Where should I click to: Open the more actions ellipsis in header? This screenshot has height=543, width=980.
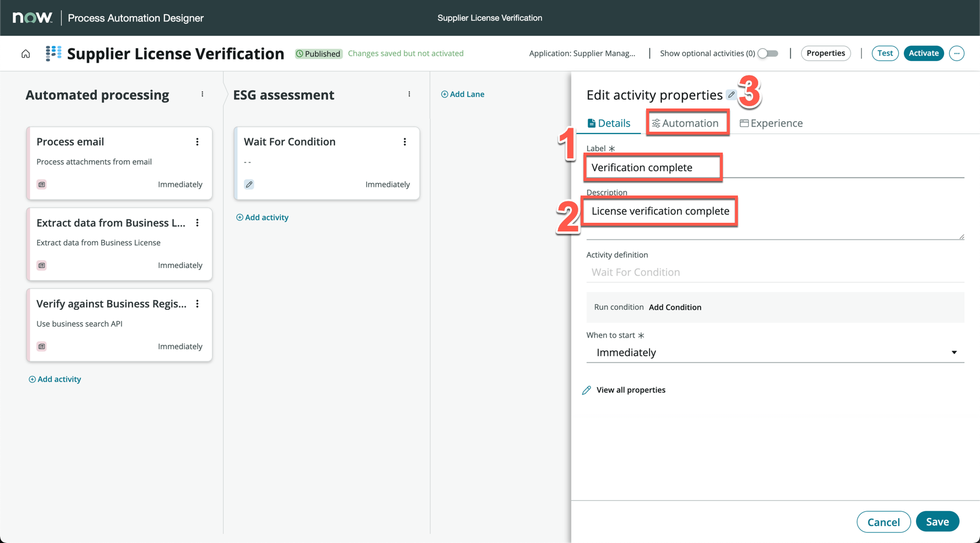(x=956, y=53)
